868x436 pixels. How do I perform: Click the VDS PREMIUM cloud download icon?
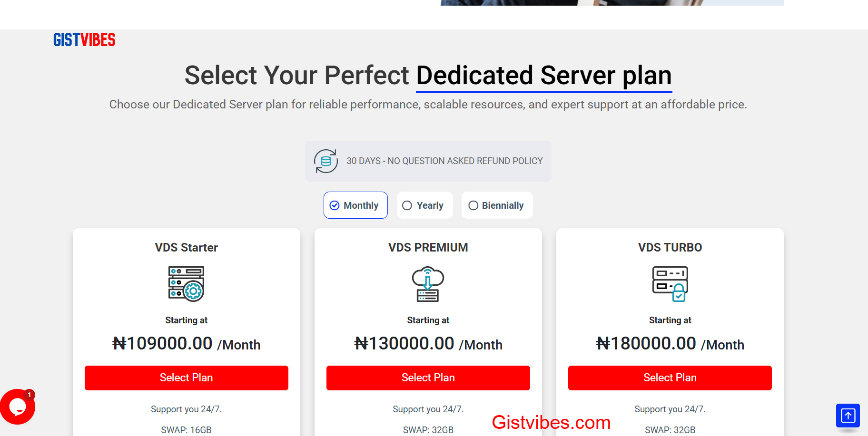(428, 284)
